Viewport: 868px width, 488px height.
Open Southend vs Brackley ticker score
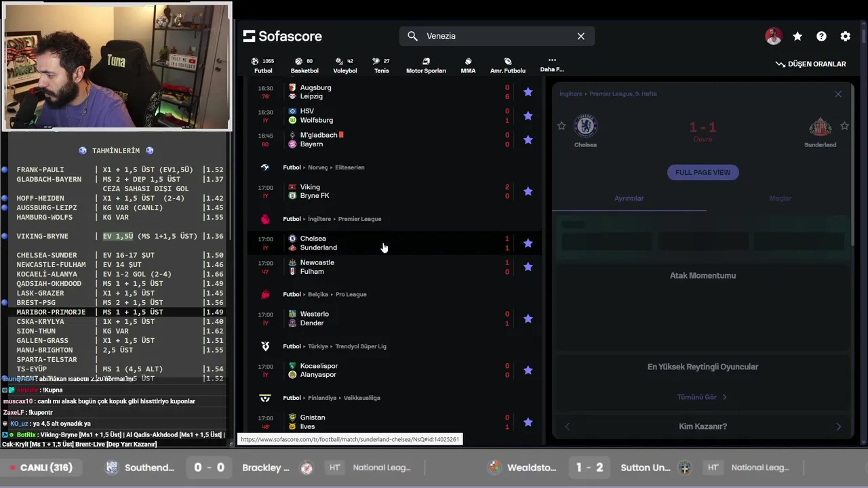[209, 468]
